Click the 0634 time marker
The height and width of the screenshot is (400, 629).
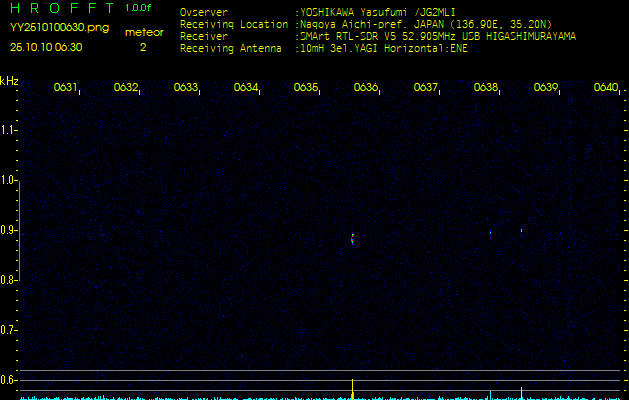(246, 87)
